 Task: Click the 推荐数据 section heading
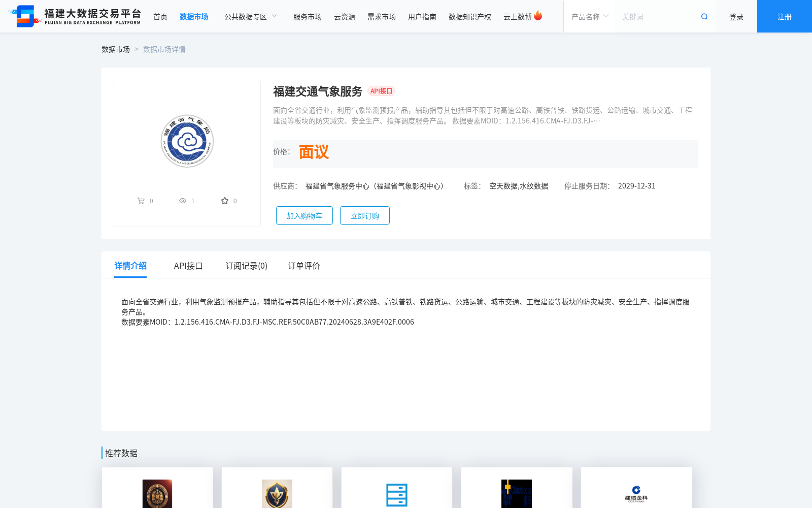tap(121, 453)
